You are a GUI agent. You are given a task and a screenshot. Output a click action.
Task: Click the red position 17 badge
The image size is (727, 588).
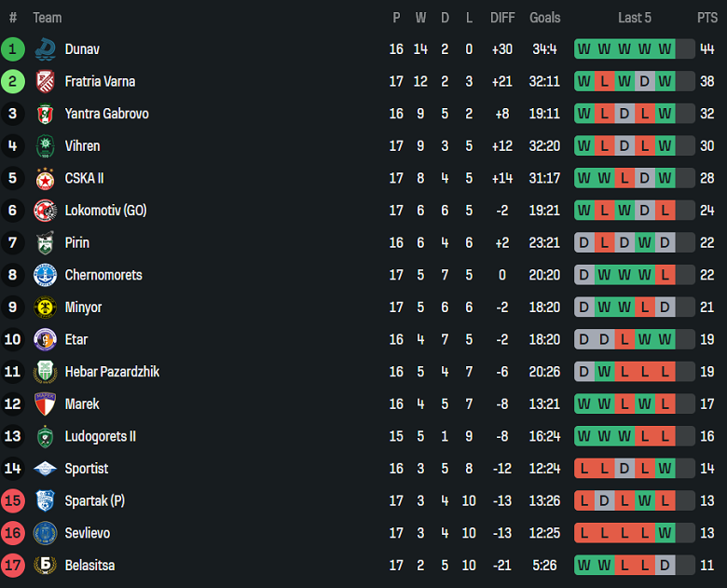[13, 566]
